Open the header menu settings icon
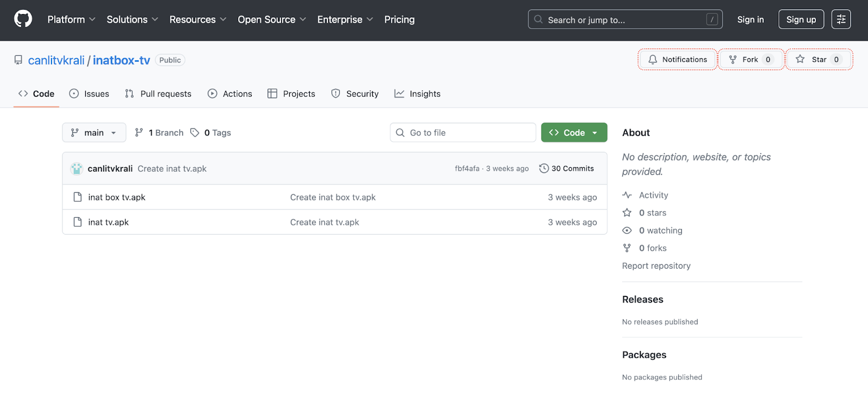The image size is (868, 406). click(841, 20)
